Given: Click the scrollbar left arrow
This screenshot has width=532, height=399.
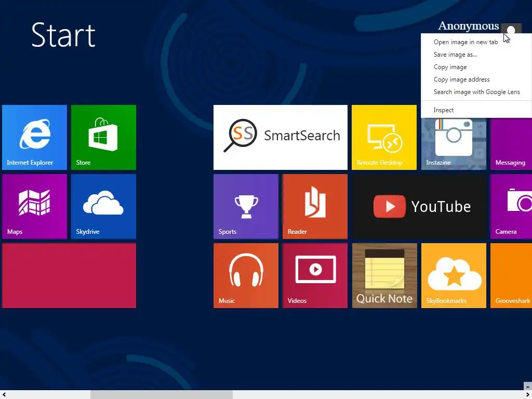Looking at the screenshot, I should 4,394.
